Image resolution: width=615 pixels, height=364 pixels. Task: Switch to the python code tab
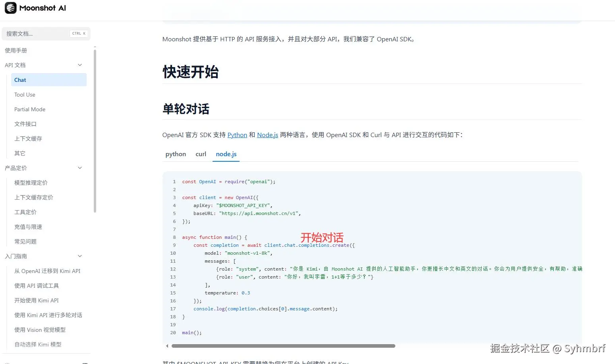click(x=176, y=154)
